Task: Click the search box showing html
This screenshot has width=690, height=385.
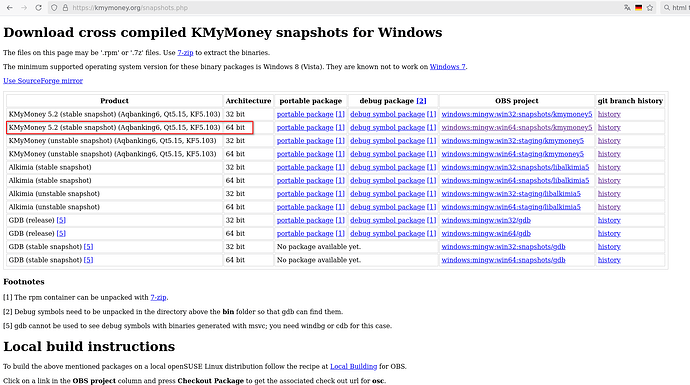Action: click(675, 7)
